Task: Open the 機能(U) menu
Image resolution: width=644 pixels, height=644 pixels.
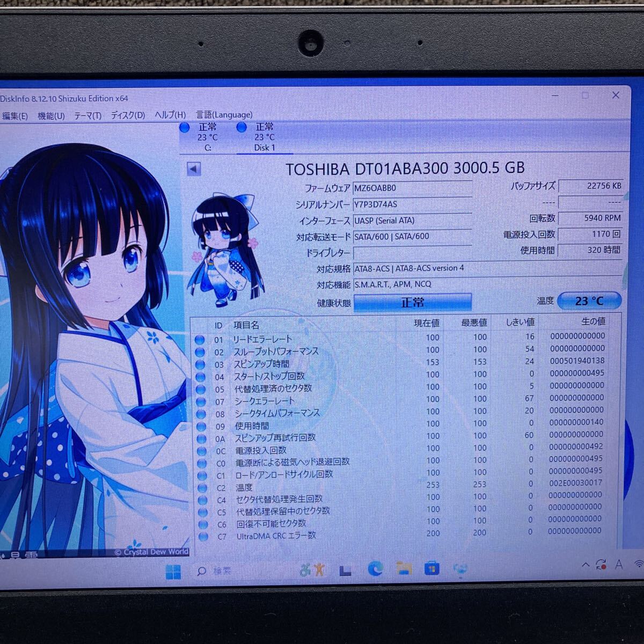Action: (51, 116)
